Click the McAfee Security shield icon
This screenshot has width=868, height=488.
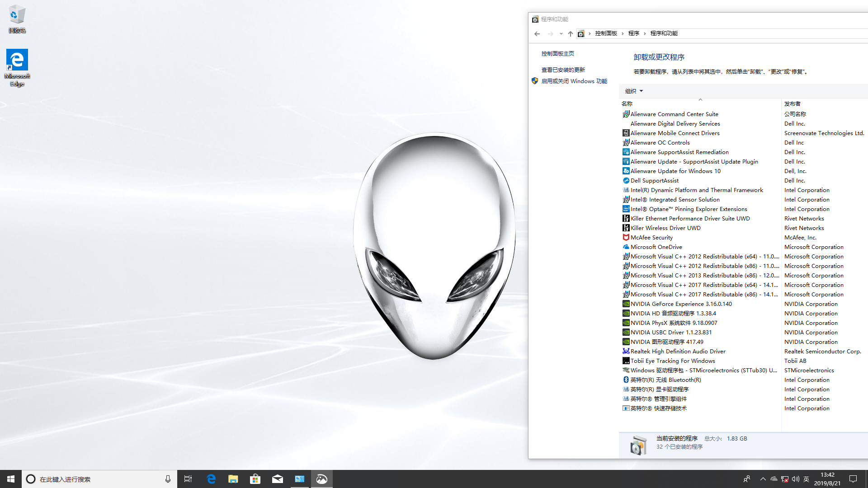[x=626, y=237]
